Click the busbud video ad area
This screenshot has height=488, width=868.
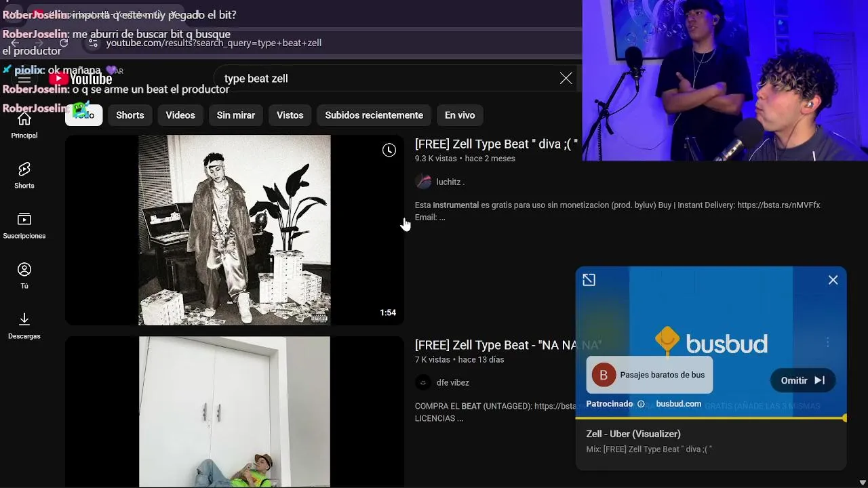(x=711, y=342)
